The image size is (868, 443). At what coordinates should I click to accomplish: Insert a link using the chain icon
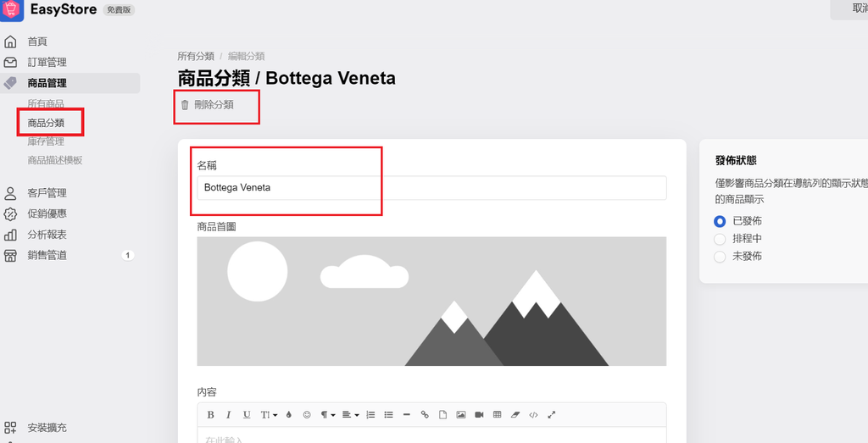(x=425, y=415)
